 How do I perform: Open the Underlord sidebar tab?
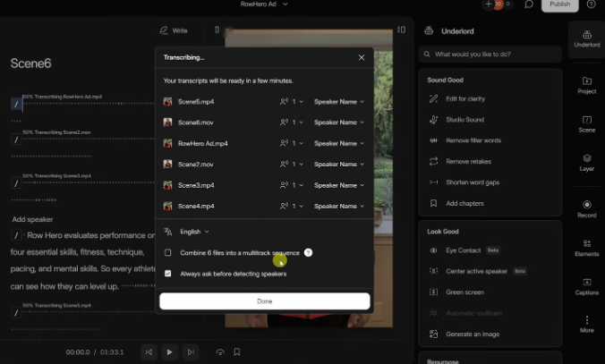586,39
